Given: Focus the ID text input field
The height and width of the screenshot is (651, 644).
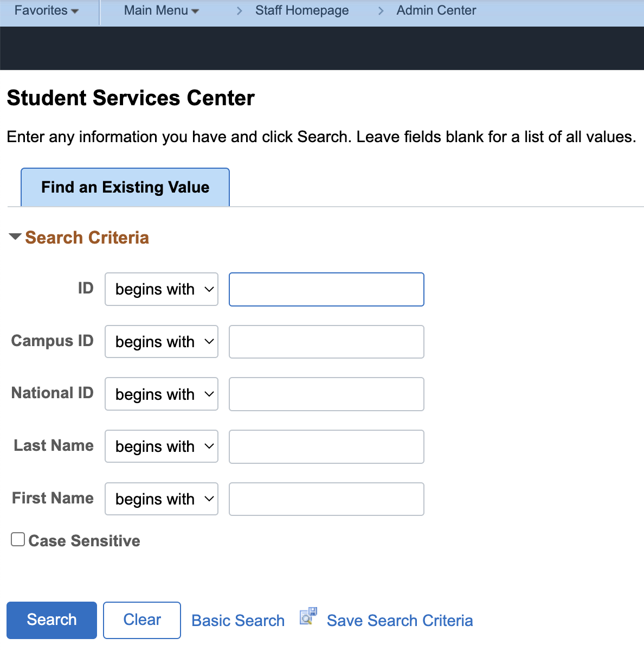Looking at the screenshot, I should 326,289.
